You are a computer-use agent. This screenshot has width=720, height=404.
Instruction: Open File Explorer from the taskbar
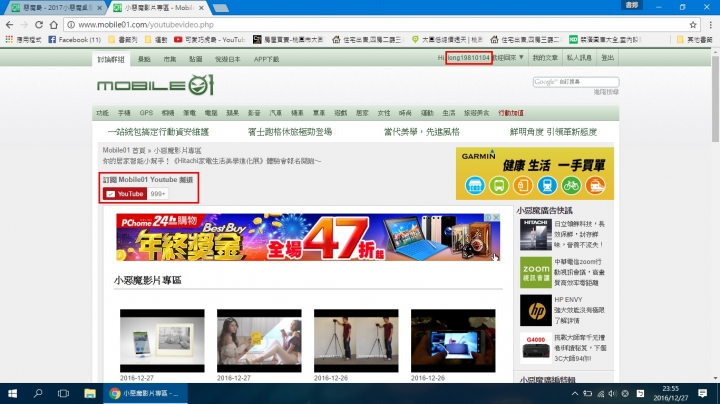coord(90,393)
